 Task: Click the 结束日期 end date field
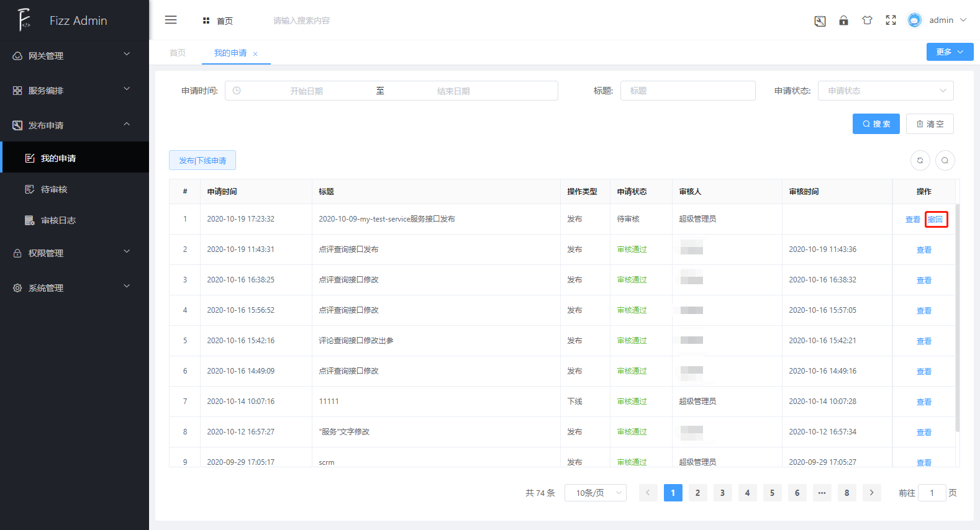pyautogui.click(x=453, y=91)
